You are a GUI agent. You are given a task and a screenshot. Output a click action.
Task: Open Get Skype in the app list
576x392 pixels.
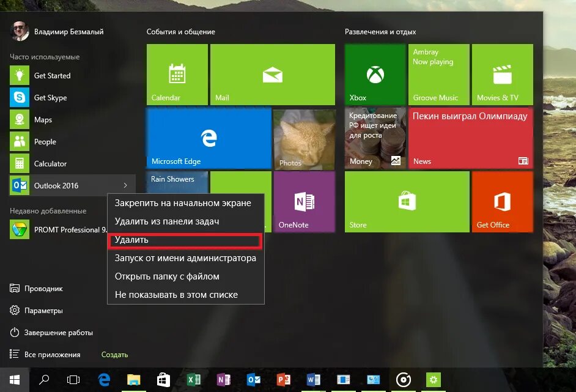click(x=72, y=98)
